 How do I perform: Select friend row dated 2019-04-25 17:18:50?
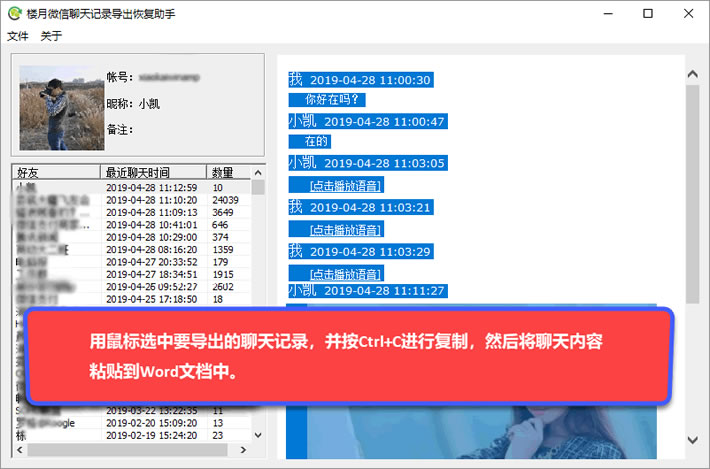coord(131,299)
